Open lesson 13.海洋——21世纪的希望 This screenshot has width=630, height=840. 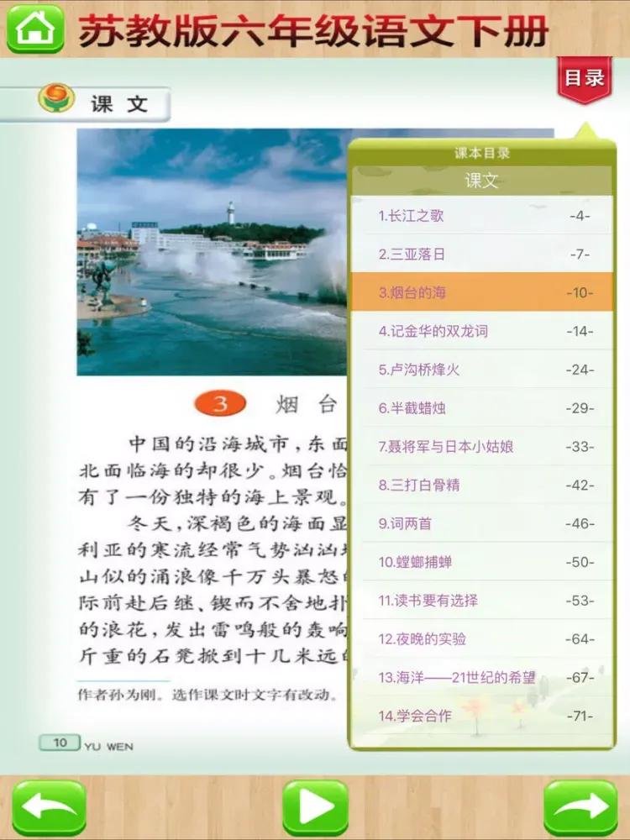point(481,678)
